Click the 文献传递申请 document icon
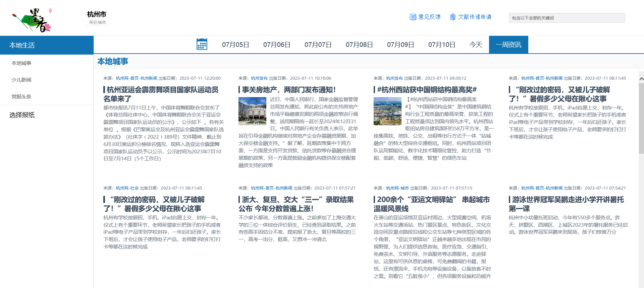 pyautogui.click(x=453, y=17)
